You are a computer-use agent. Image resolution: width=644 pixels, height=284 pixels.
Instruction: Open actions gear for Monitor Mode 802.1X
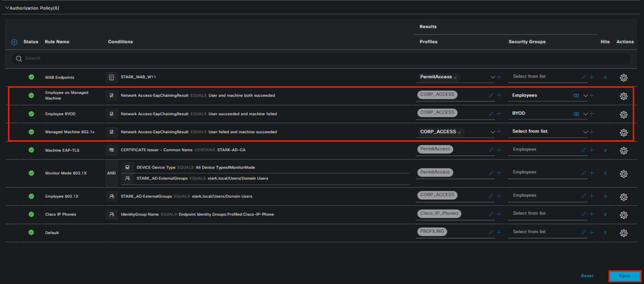point(624,174)
